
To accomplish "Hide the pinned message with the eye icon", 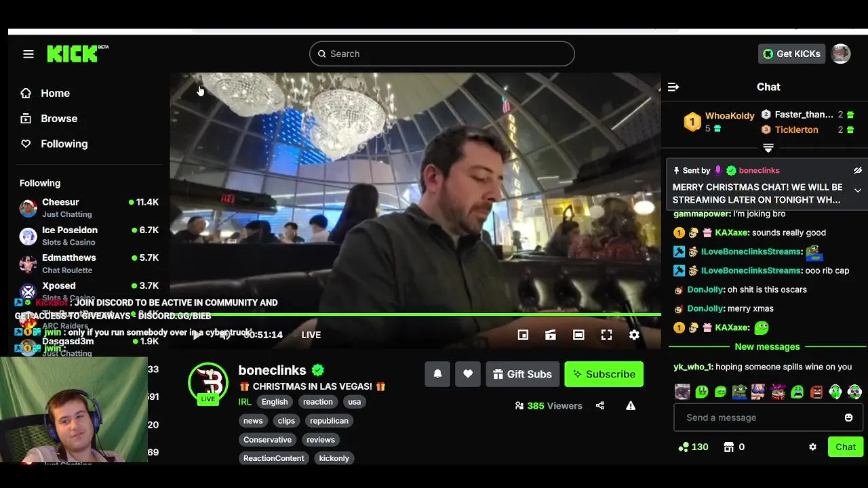I will tap(858, 170).
